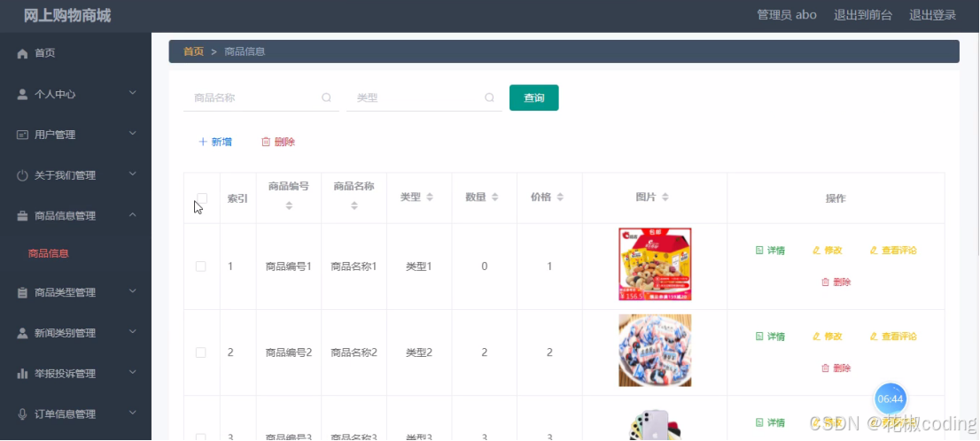Check the row 1 商品编号1 checkbox
Image resolution: width=980 pixels, height=441 pixels.
[x=200, y=266]
